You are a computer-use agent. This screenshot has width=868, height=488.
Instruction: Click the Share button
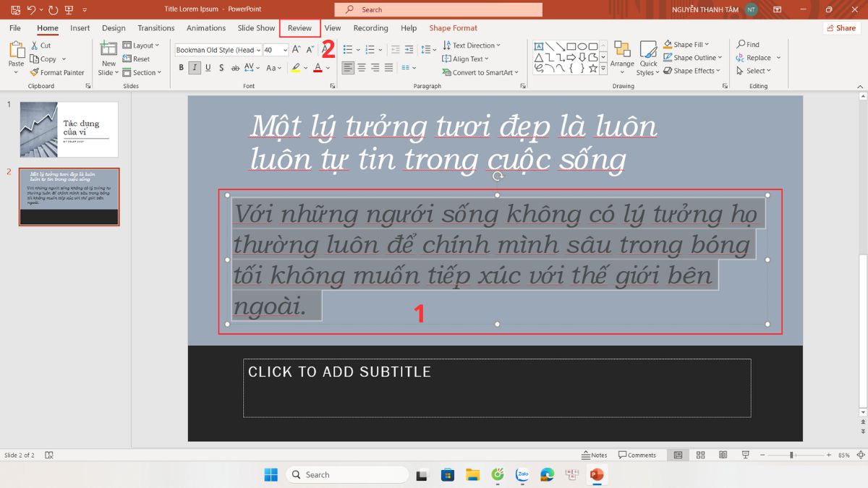(x=841, y=28)
